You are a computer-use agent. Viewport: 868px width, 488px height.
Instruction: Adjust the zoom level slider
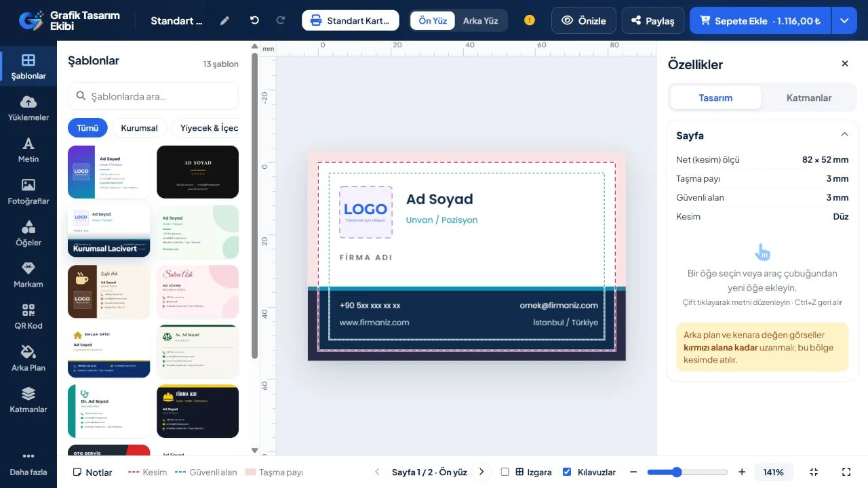click(x=688, y=472)
